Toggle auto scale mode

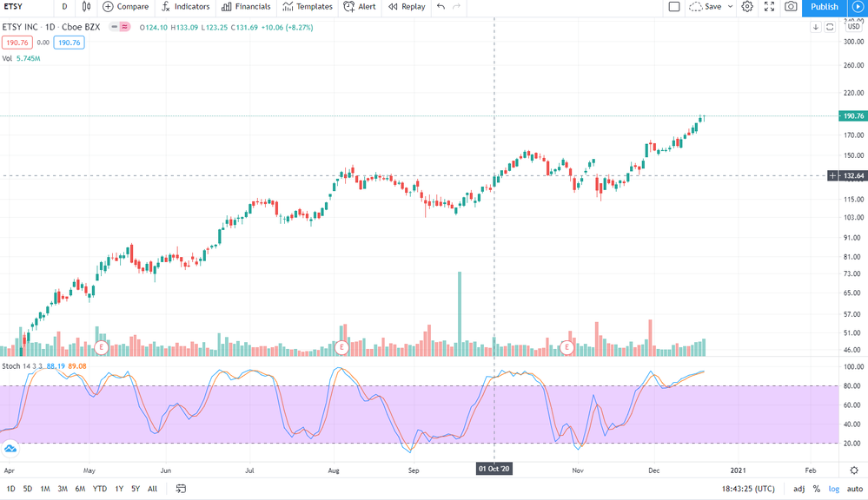(855, 489)
